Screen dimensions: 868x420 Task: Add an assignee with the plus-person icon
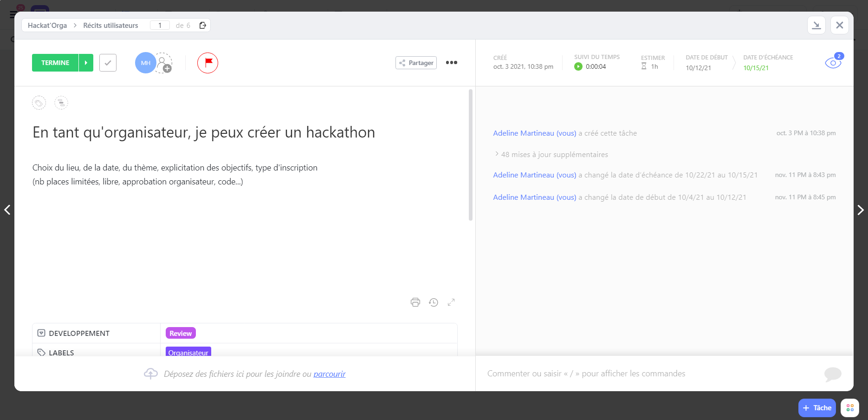(x=164, y=63)
